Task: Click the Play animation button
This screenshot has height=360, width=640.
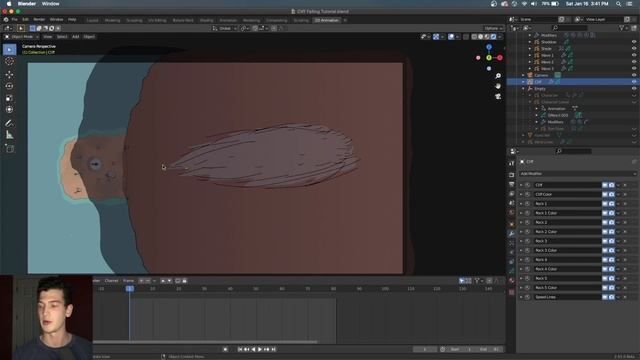Action: click(x=260, y=349)
